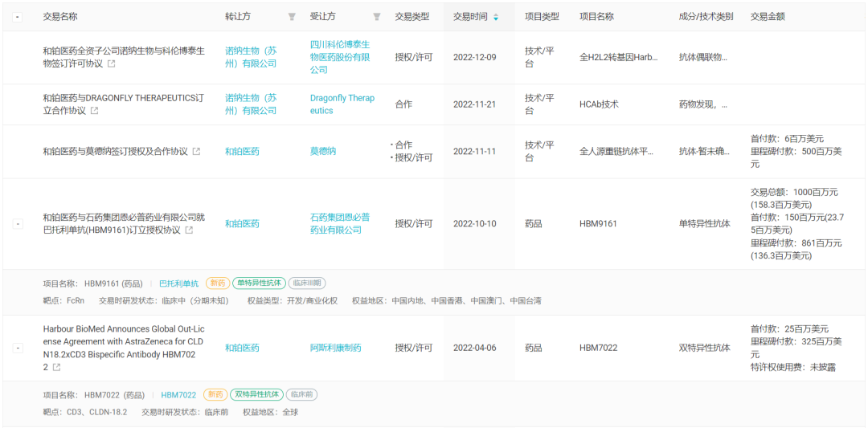Click date 2022-10-10
Image resolution: width=868 pixels, height=428 pixels.
pos(474,224)
